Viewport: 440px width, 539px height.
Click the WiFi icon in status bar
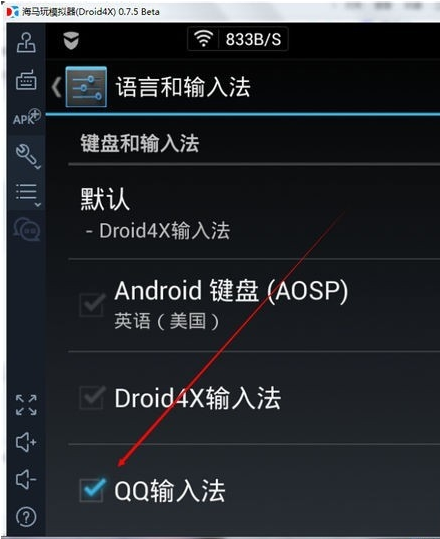coord(204,38)
